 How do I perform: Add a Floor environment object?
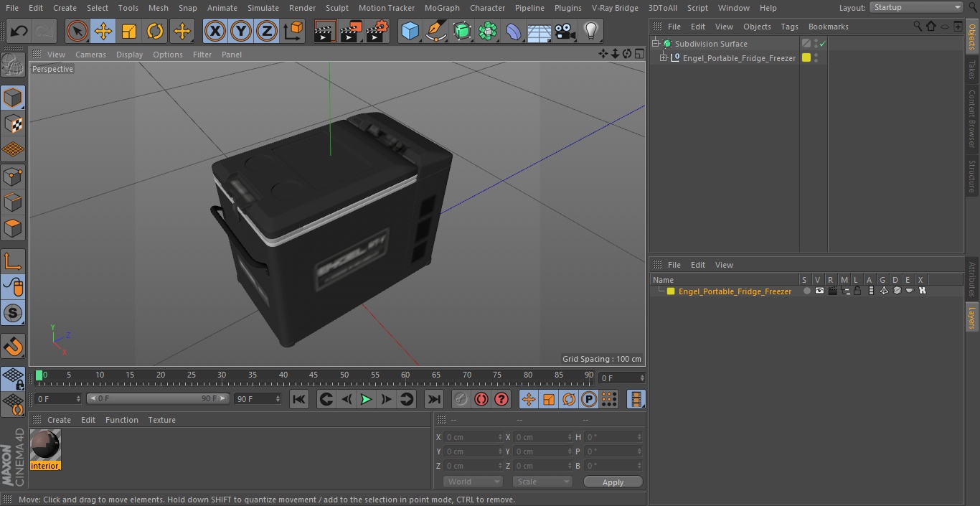pyautogui.click(x=540, y=32)
